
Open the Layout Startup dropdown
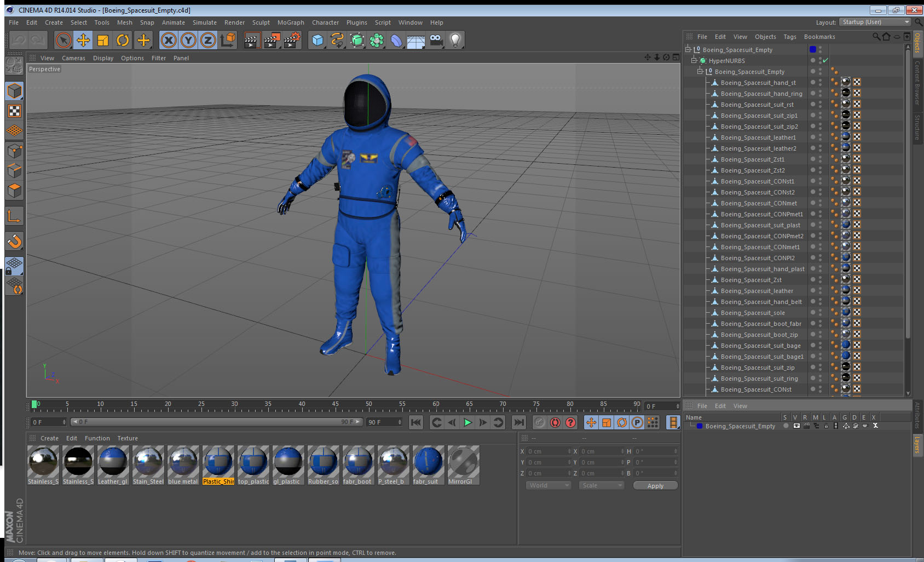(875, 22)
